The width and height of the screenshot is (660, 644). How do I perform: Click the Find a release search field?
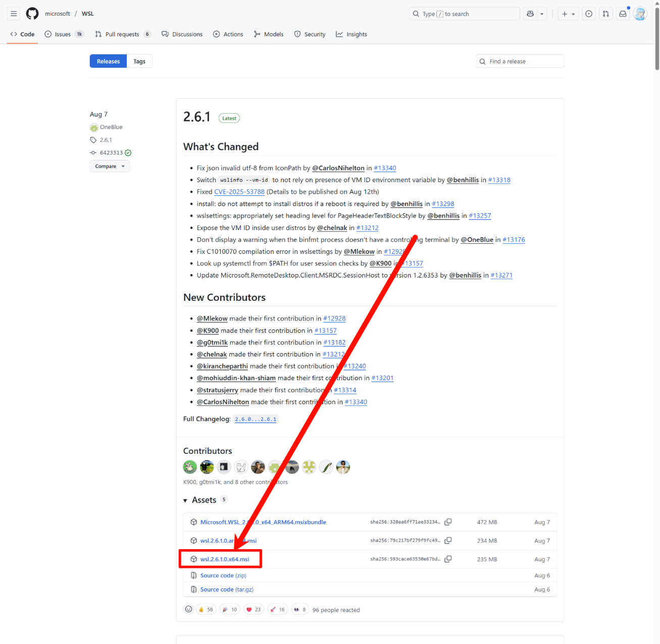[x=520, y=62]
